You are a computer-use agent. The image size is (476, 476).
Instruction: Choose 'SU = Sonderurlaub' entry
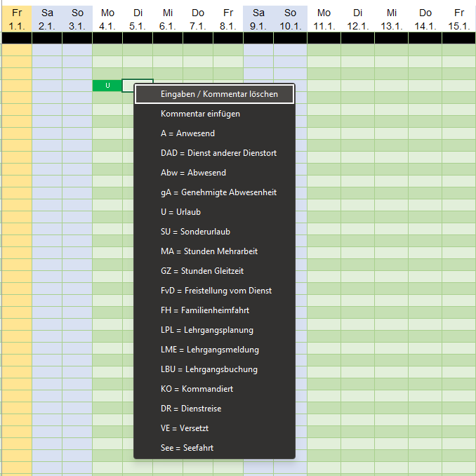[214, 232]
